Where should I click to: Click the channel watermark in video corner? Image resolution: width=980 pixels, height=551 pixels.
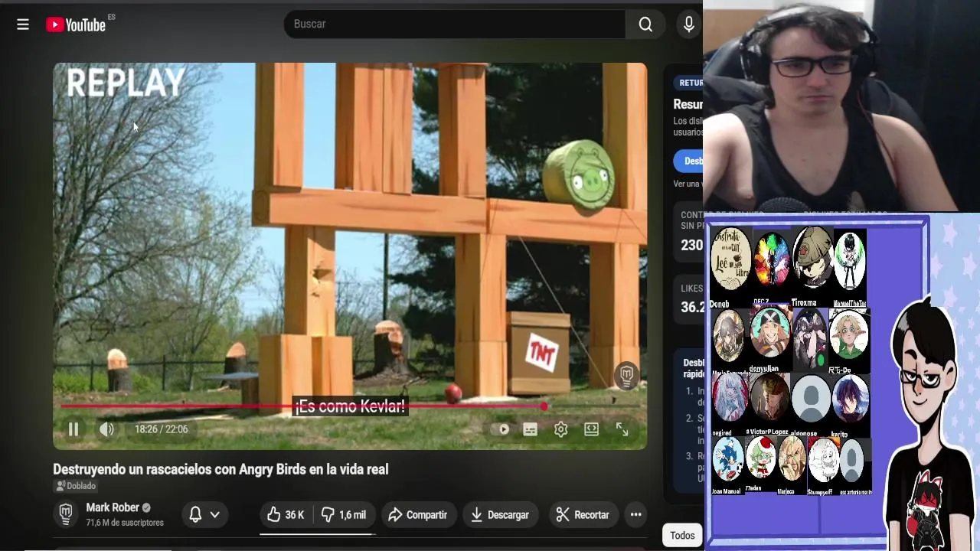pyautogui.click(x=626, y=375)
